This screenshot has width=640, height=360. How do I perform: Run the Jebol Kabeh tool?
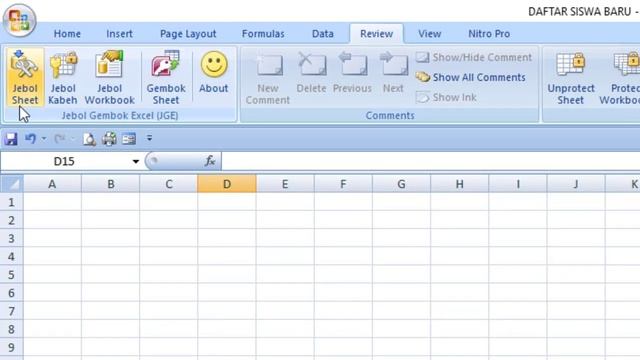click(x=62, y=77)
